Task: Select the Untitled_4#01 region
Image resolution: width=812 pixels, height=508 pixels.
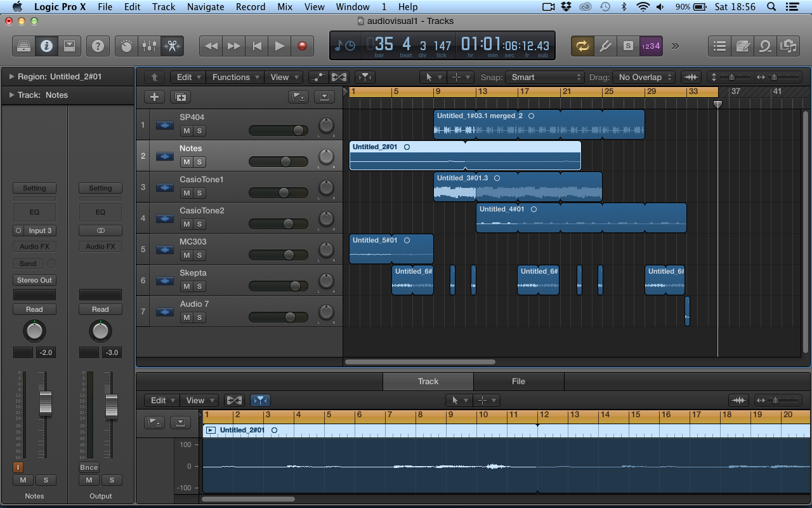Action: coord(581,218)
